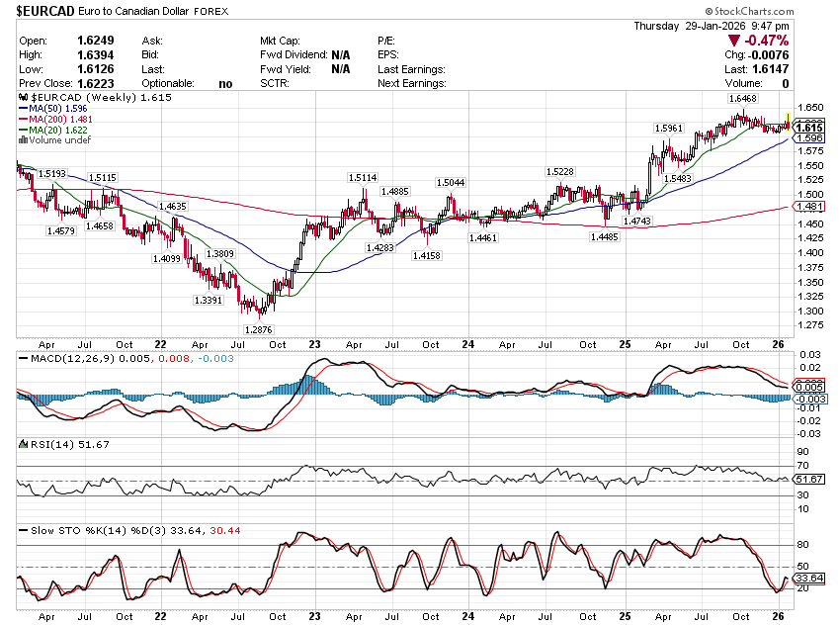Click the 1.615 current price tag

click(x=808, y=128)
